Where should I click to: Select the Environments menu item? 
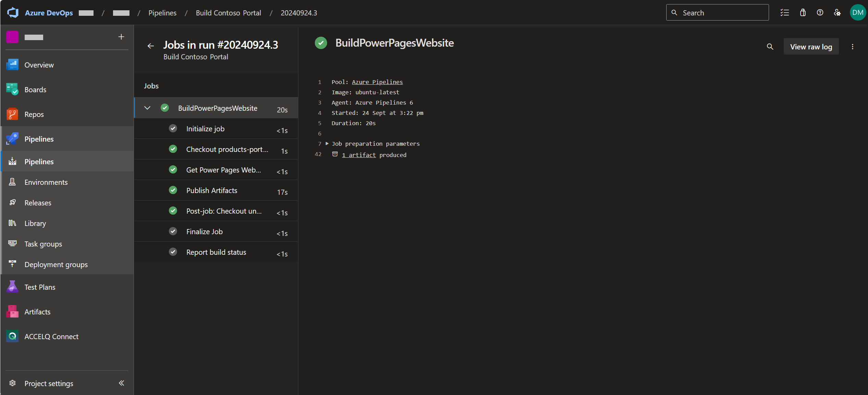click(x=46, y=182)
